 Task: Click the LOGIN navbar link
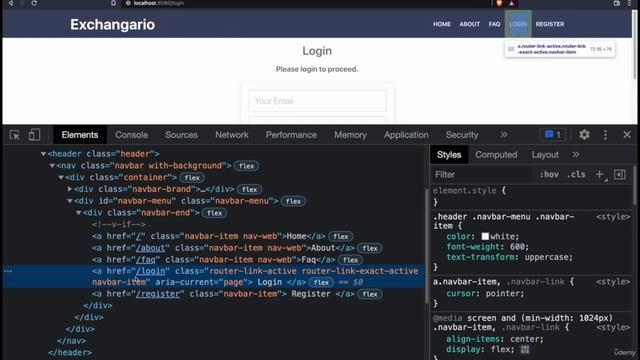[518, 24]
